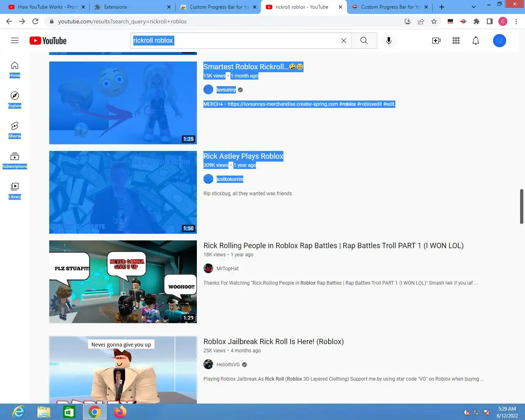Open Smartest Roblox Rickroll video title

253,67
